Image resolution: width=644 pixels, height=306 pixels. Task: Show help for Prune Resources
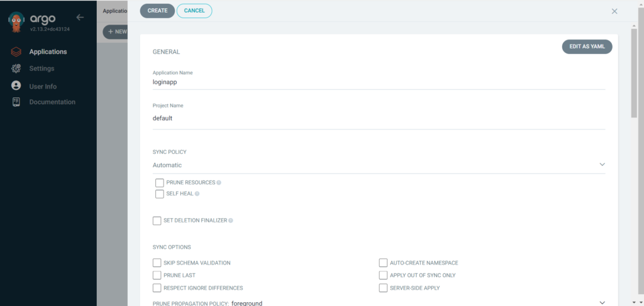[x=219, y=183]
